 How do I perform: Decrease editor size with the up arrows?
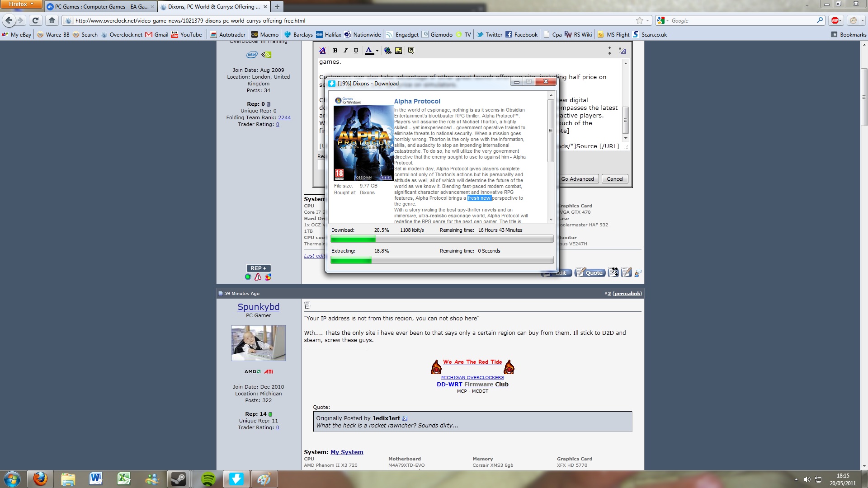[609, 48]
